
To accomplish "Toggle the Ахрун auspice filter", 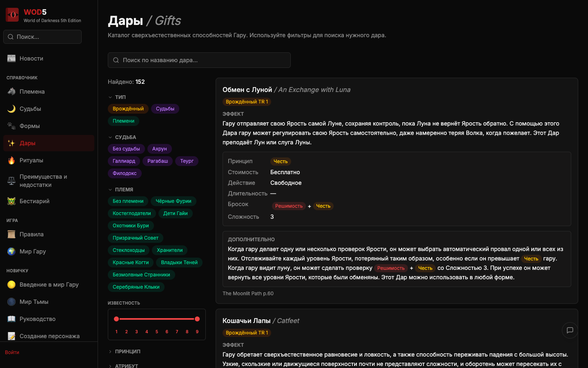I will pos(160,149).
